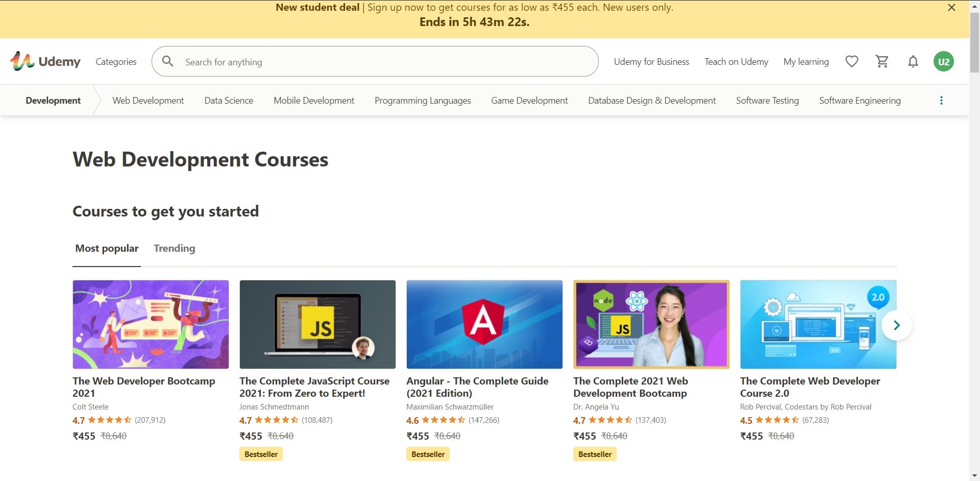Image resolution: width=980 pixels, height=481 pixels.
Task: Click Rob Percival, Codestars instructor text
Action: pos(805,407)
